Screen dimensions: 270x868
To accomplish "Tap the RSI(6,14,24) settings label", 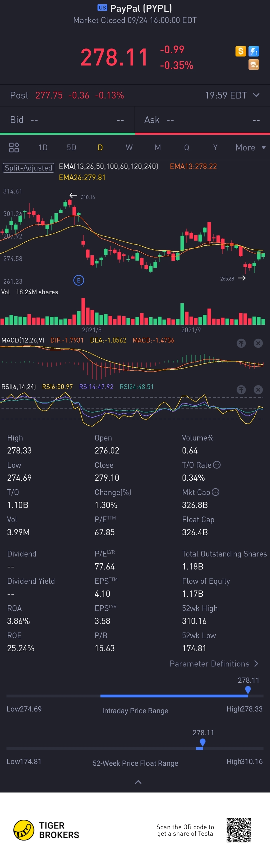I will (18, 386).
